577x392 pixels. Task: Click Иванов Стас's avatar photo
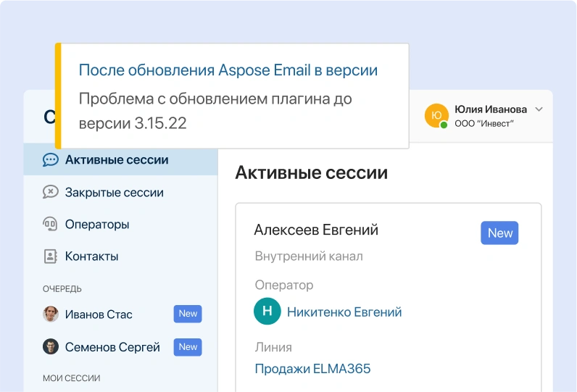click(x=51, y=314)
